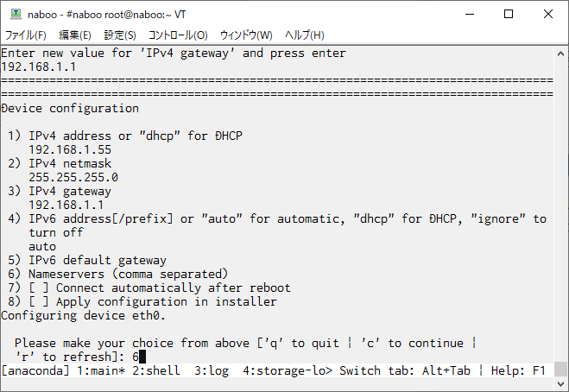
Task: Select the 3:log tab
Action: [212, 370]
